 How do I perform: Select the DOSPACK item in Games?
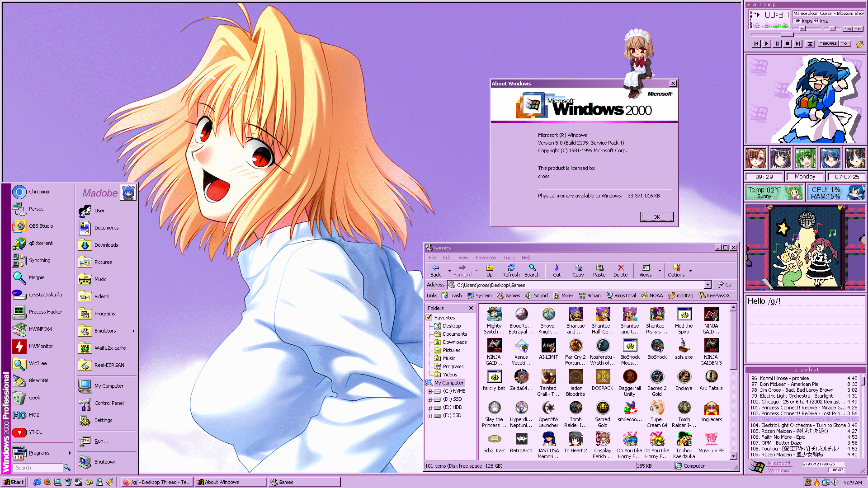[x=603, y=380]
